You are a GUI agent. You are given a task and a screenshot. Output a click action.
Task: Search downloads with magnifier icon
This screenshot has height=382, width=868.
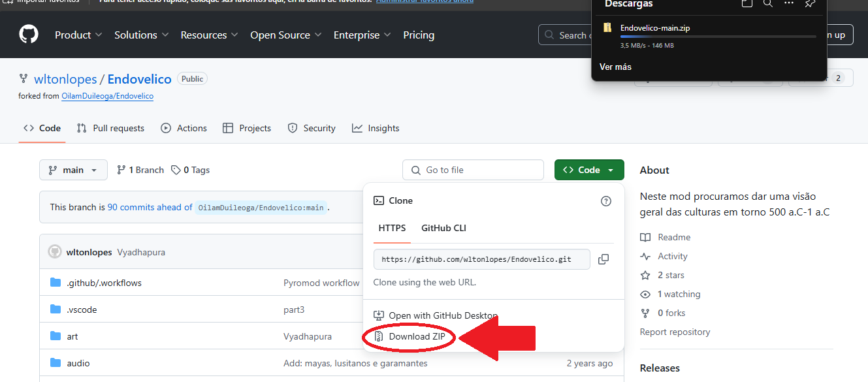(768, 3)
